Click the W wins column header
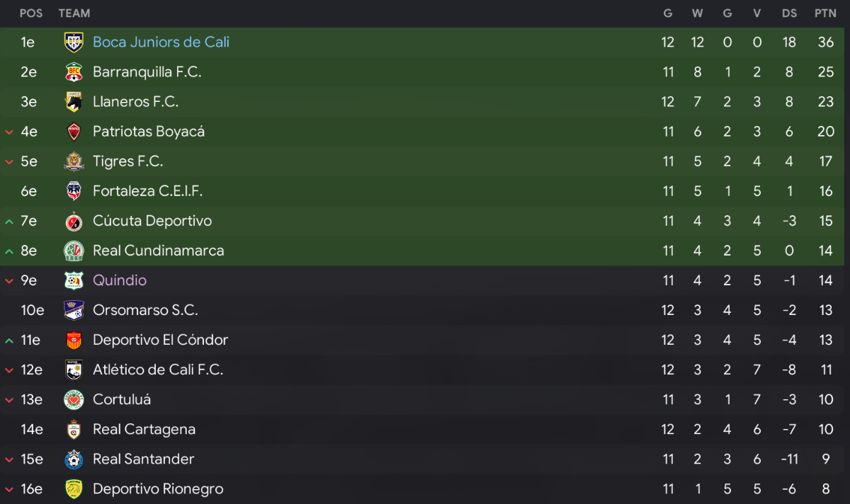Screen dimensions: 850x504 [698, 13]
